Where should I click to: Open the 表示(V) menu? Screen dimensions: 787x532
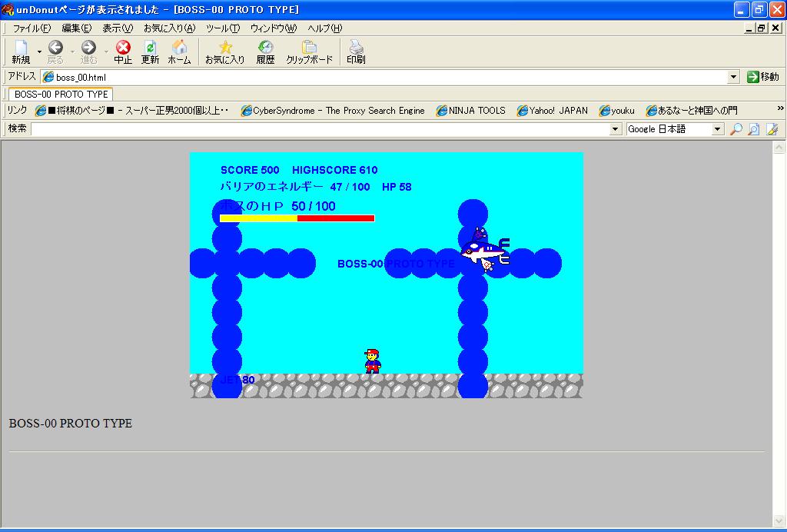tap(118, 28)
